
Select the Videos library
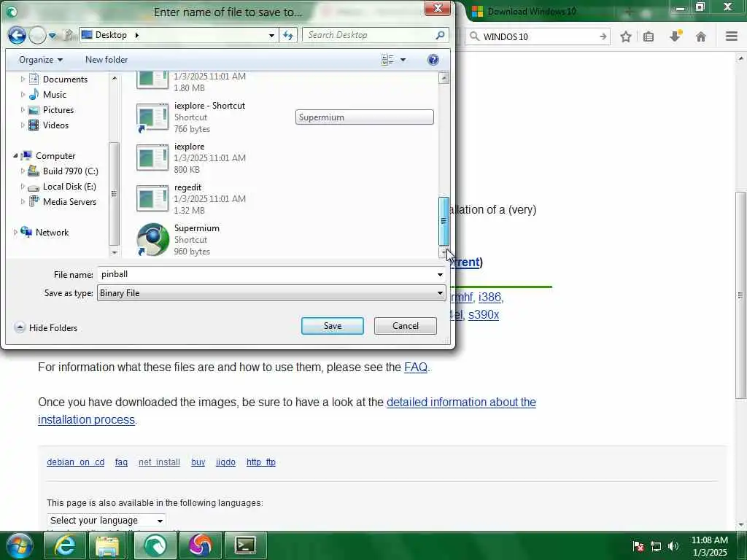[x=55, y=125]
